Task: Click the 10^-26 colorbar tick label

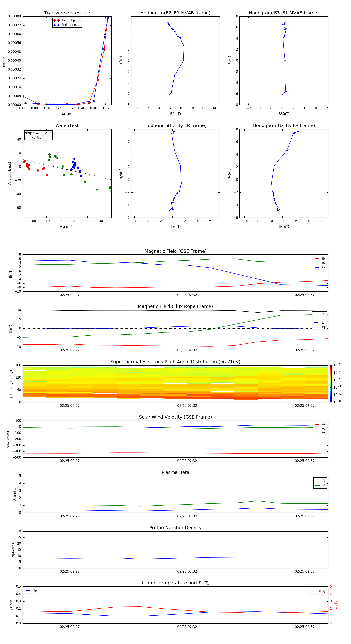Action: pyautogui.click(x=337, y=365)
